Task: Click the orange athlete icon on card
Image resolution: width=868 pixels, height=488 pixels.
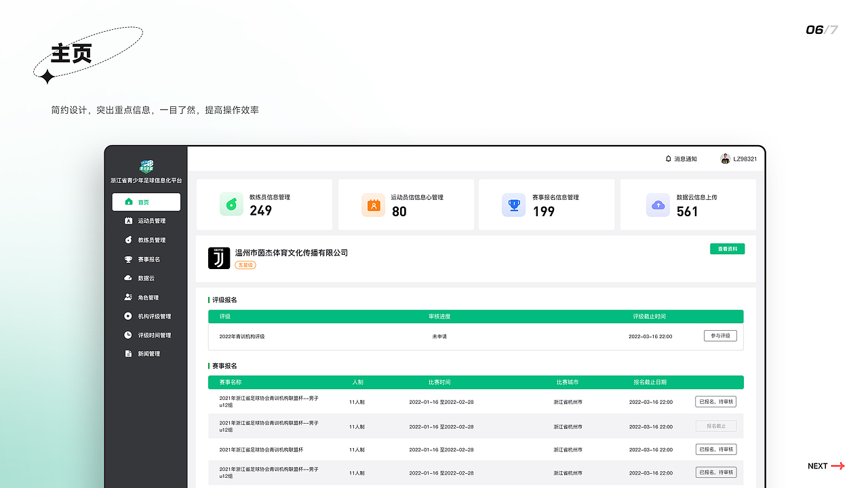Action: [373, 204]
